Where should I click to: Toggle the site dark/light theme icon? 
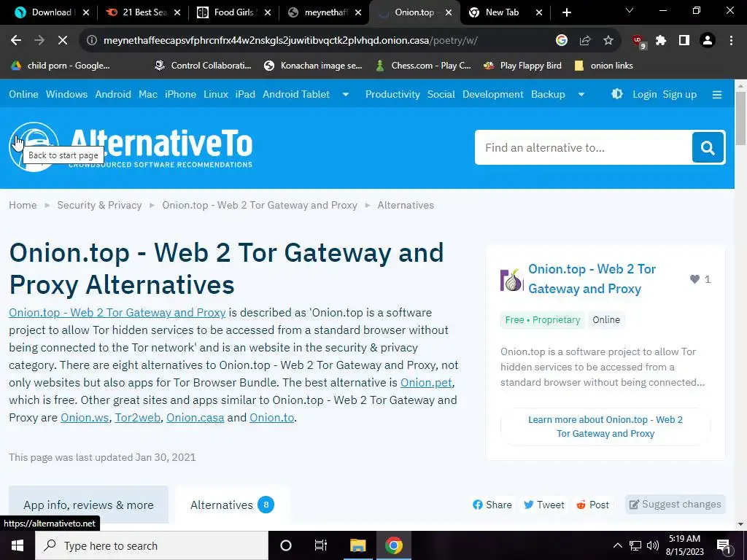617,94
